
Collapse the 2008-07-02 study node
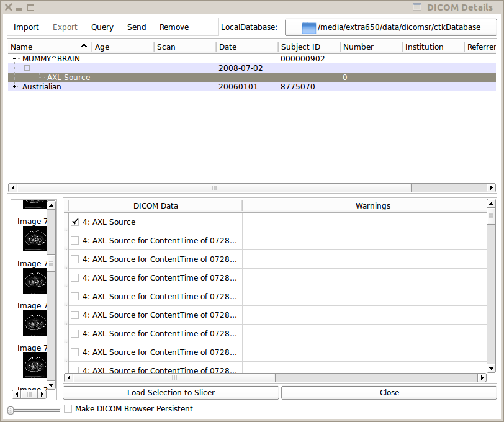click(27, 68)
